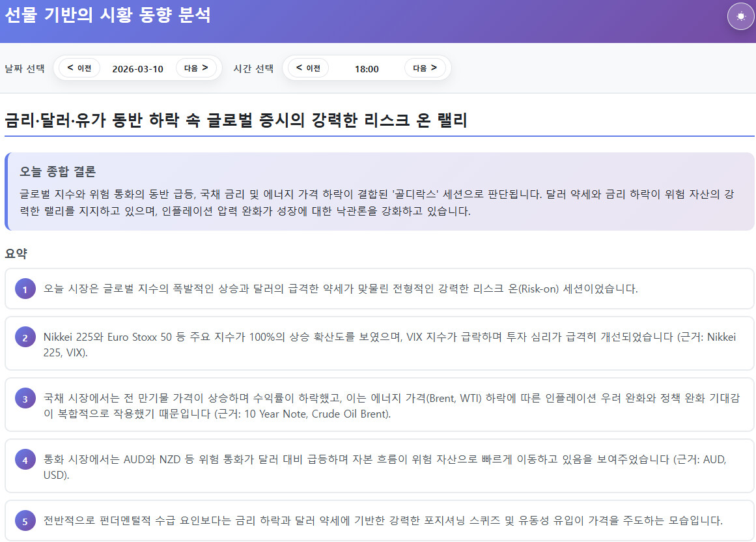Select the number 3 summary badge
Image resolution: width=756 pixels, height=542 pixels.
25,399
